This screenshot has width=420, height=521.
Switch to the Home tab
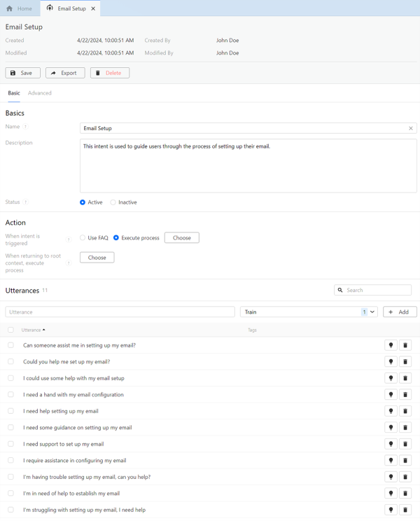(x=20, y=8)
